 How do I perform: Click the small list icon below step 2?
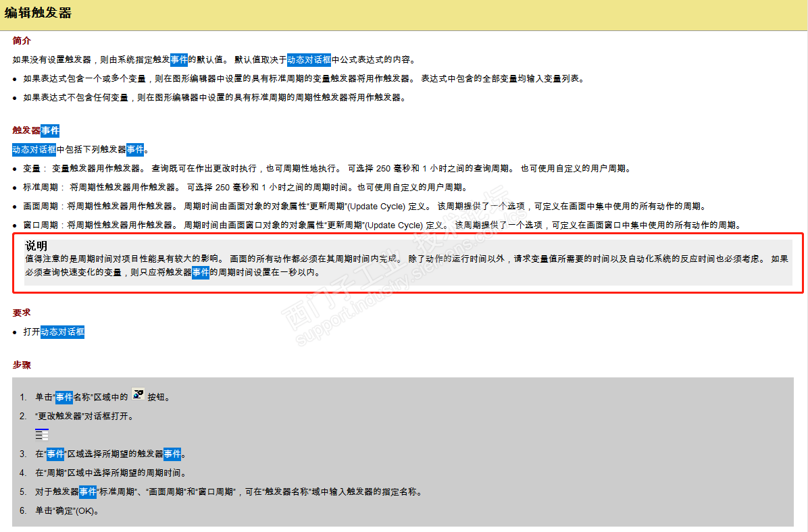point(42,434)
